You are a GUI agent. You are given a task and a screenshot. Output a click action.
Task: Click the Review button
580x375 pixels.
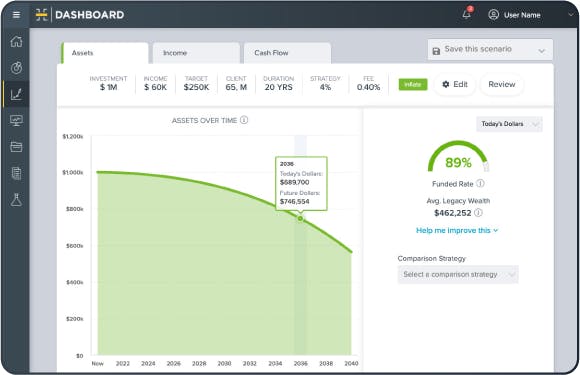click(x=502, y=84)
